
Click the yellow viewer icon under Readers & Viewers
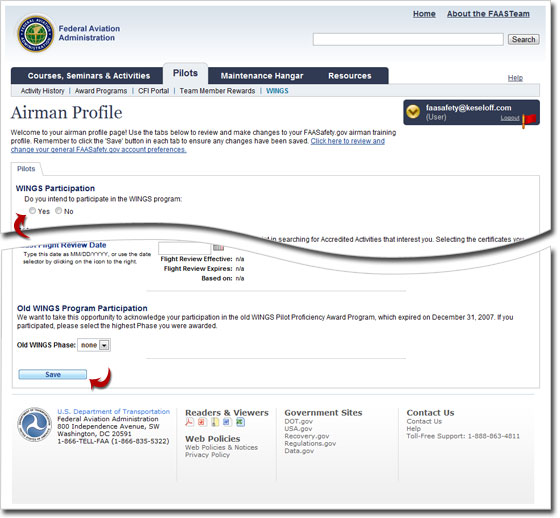click(215, 422)
